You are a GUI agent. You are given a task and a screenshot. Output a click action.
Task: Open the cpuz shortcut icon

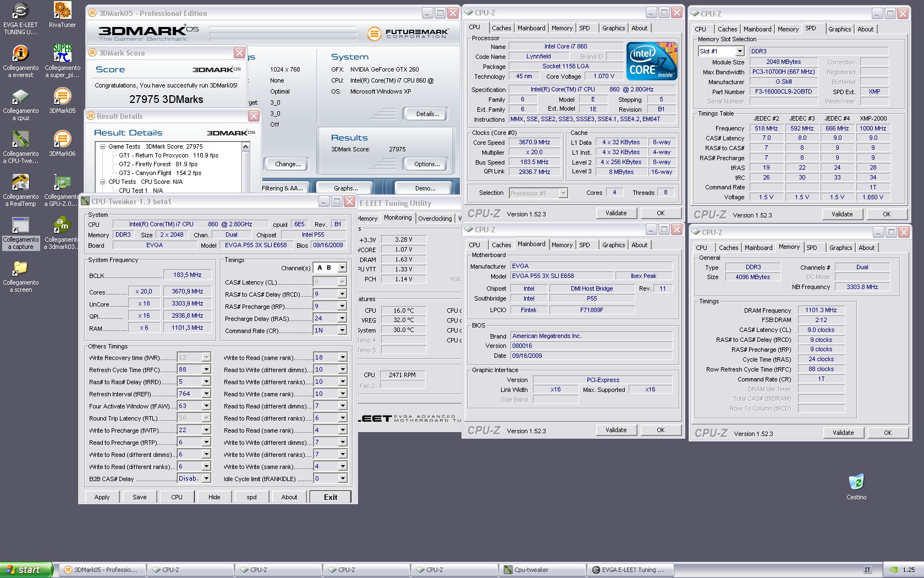[x=20, y=104]
